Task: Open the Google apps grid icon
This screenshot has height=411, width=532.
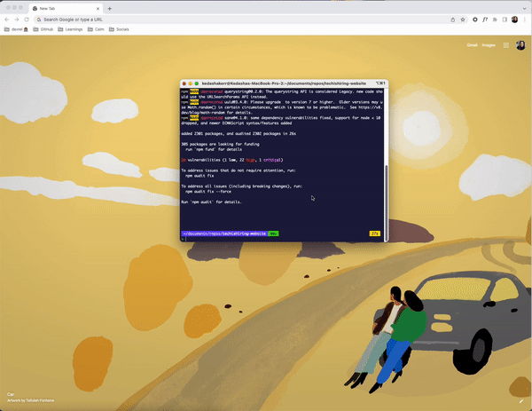Action: (506, 45)
